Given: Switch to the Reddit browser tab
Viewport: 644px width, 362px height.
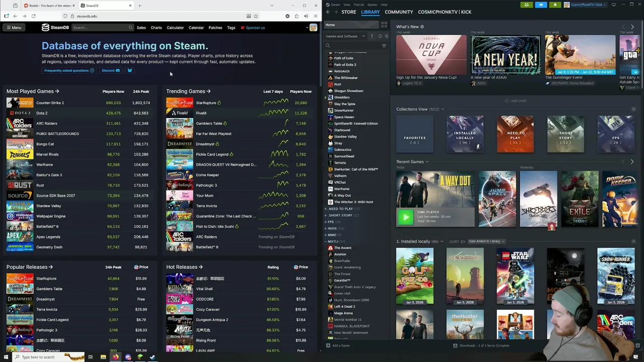Looking at the screenshot, I should [x=49, y=6].
